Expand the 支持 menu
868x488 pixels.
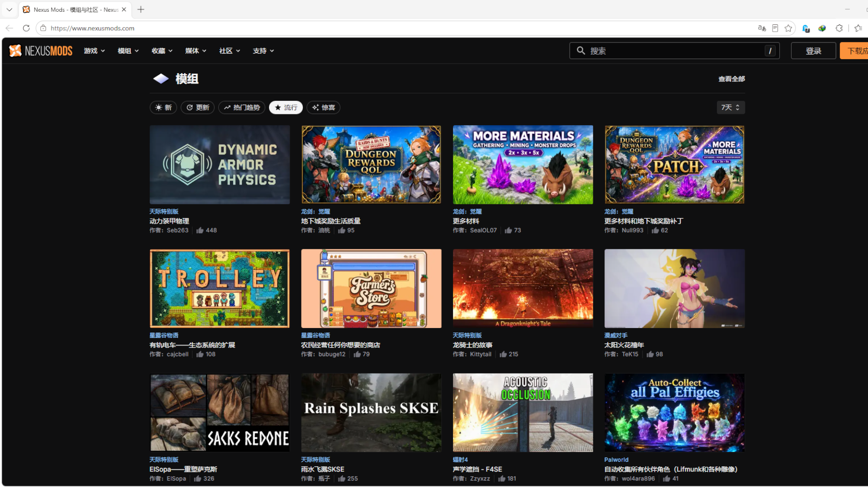pos(264,51)
